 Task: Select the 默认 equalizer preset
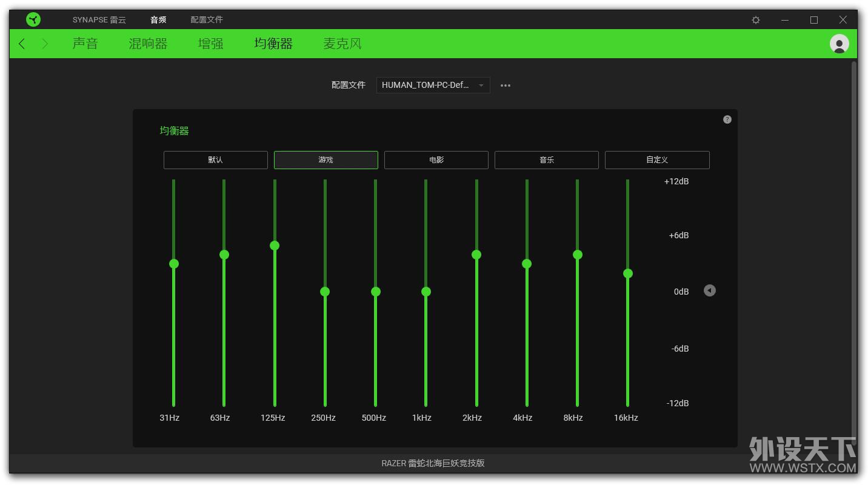(x=216, y=160)
